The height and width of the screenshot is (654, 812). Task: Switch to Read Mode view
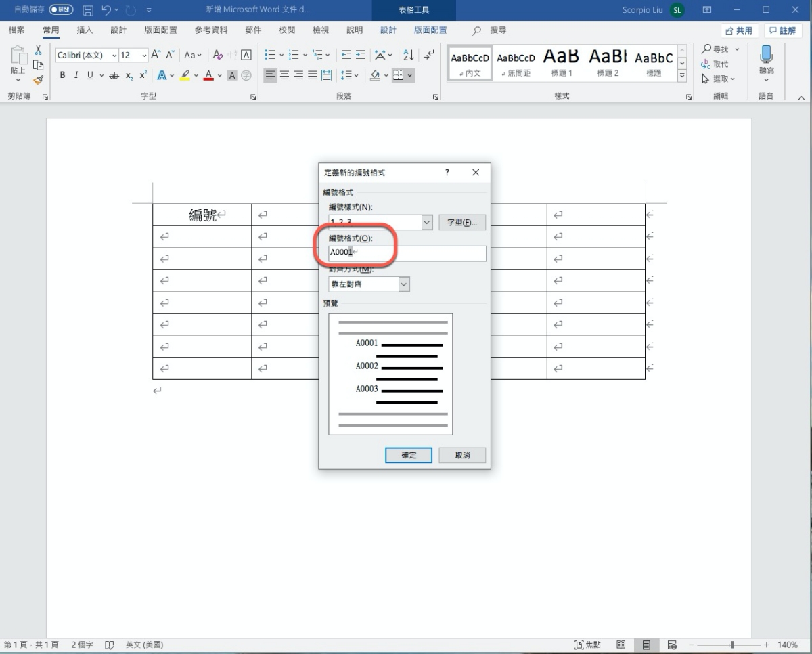coord(621,645)
